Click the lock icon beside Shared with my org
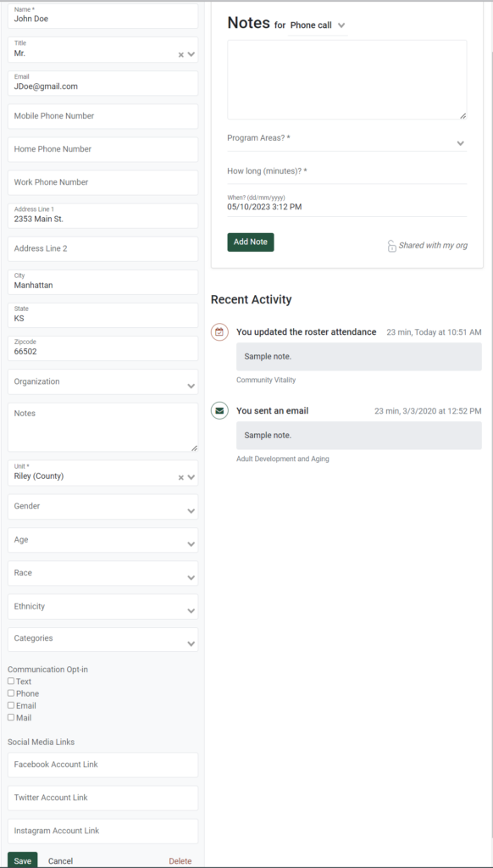The height and width of the screenshot is (868, 493). [391, 246]
